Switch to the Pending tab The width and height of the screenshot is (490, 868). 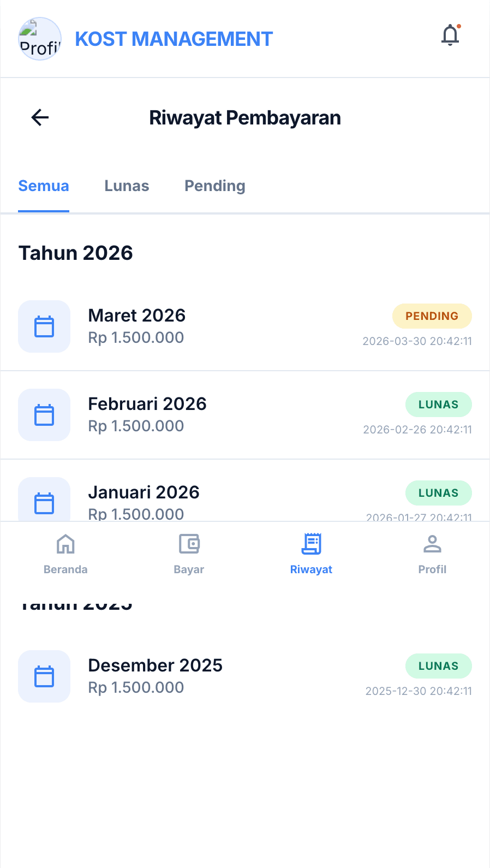[215, 186]
